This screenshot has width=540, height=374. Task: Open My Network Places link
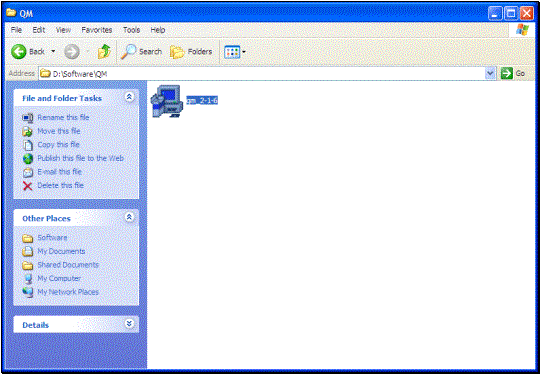click(61, 292)
